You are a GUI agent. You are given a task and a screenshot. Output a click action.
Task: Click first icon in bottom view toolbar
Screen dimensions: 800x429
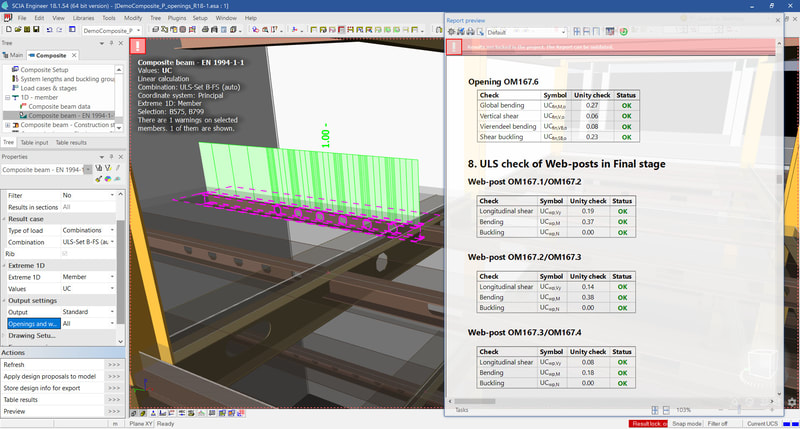[x=134, y=413]
